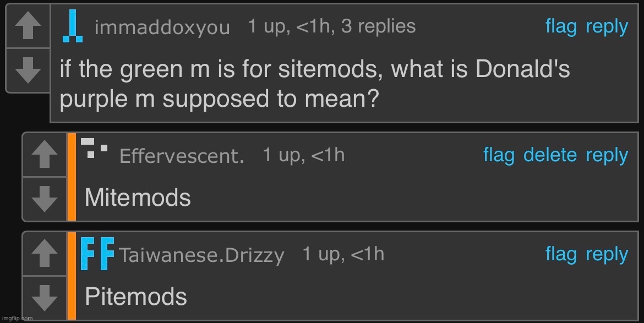
Task: Downvote the Mitemods reply
Action: 45,198
